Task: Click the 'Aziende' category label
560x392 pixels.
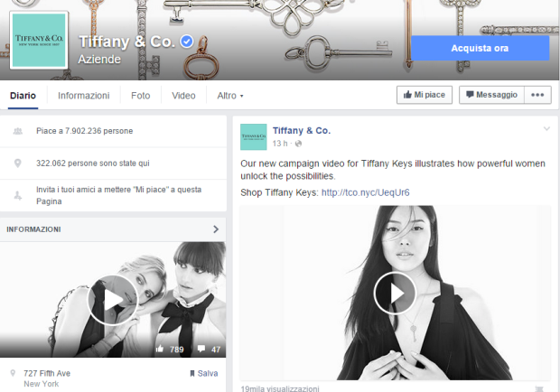Action: click(x=99, y=59)
